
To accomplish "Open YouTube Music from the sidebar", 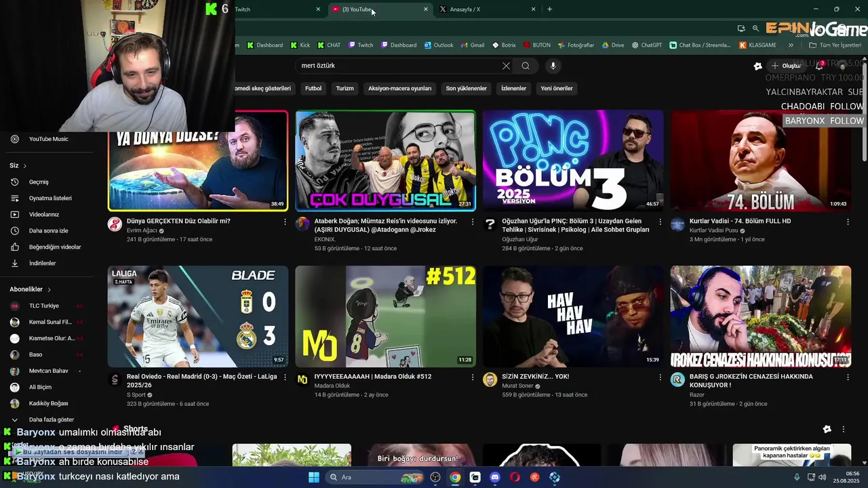I will click(48, 139).
